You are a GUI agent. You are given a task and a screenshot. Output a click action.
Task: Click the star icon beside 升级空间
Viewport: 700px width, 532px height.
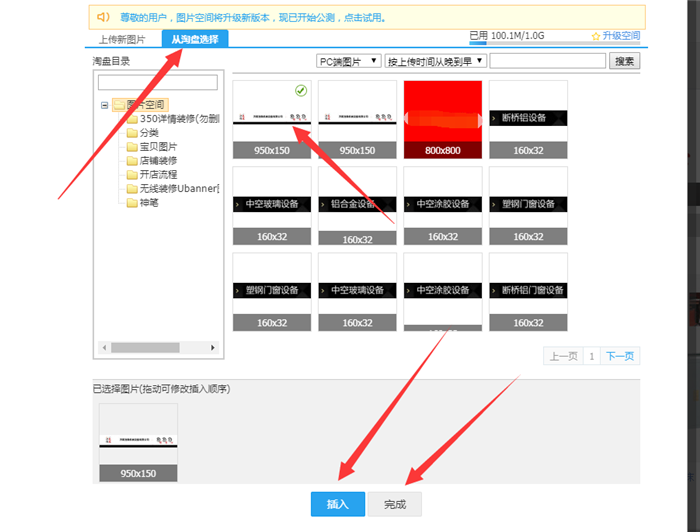click(x=596, y=36)
